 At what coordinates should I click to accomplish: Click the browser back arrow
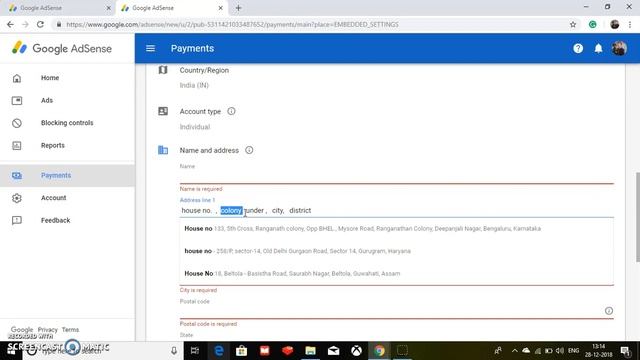[10, 24]
